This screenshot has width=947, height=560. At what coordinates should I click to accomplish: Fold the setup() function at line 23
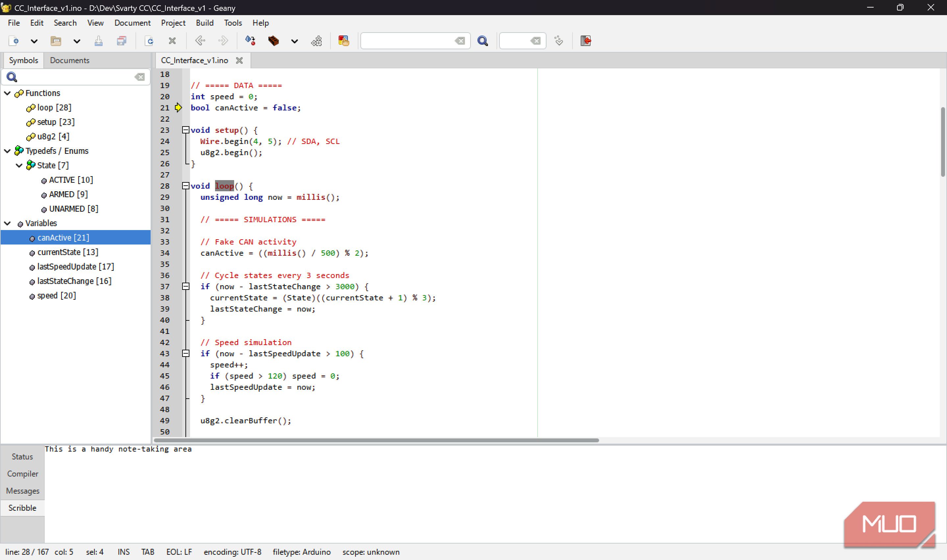point(185,130)
